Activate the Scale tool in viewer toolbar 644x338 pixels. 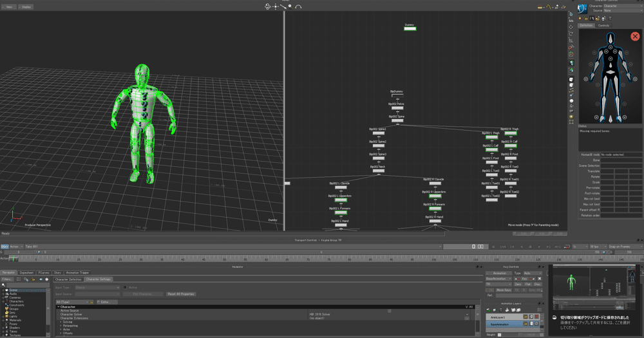[x=571, y=41]
